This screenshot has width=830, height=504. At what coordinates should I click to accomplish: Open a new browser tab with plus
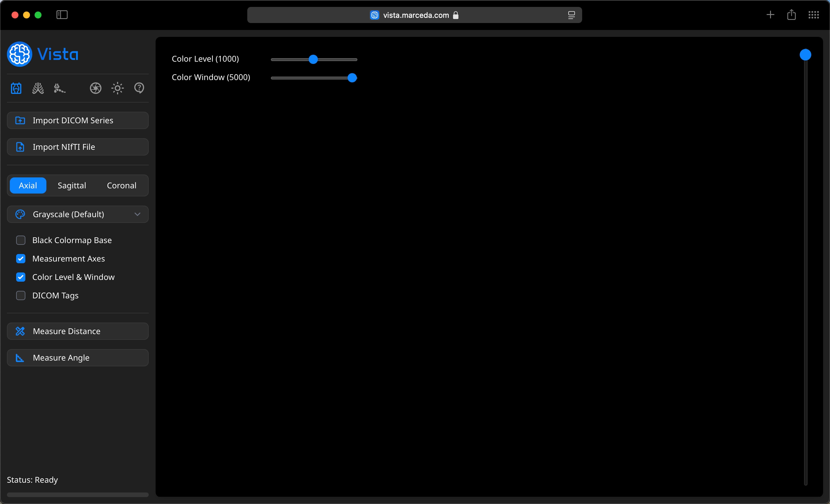coord(770,15)
